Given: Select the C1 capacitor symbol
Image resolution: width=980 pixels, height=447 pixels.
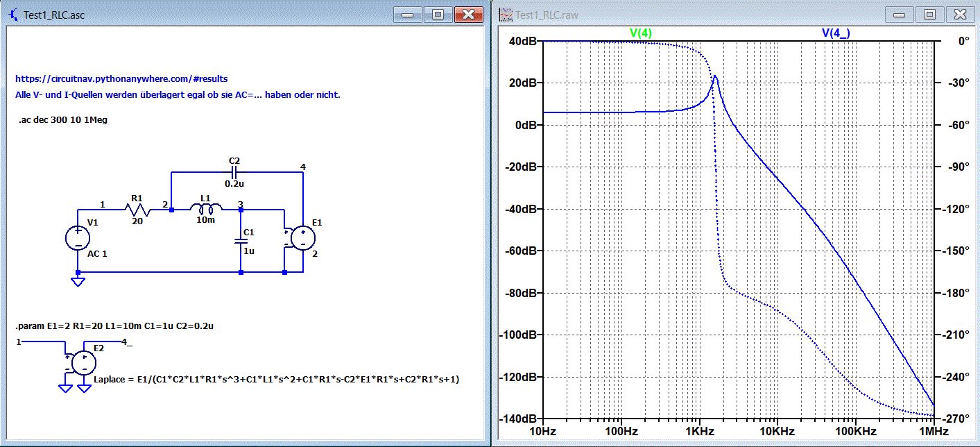Looking at the screenshot, I should [x=241, y=241].
